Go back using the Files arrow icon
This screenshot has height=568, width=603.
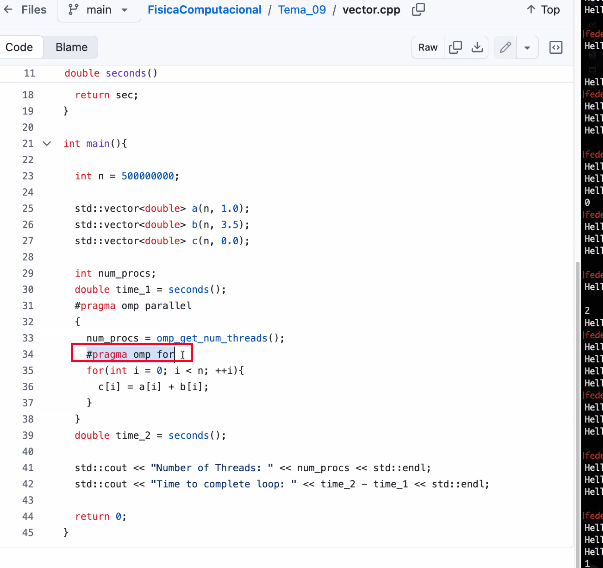click(x=8, y=10)
